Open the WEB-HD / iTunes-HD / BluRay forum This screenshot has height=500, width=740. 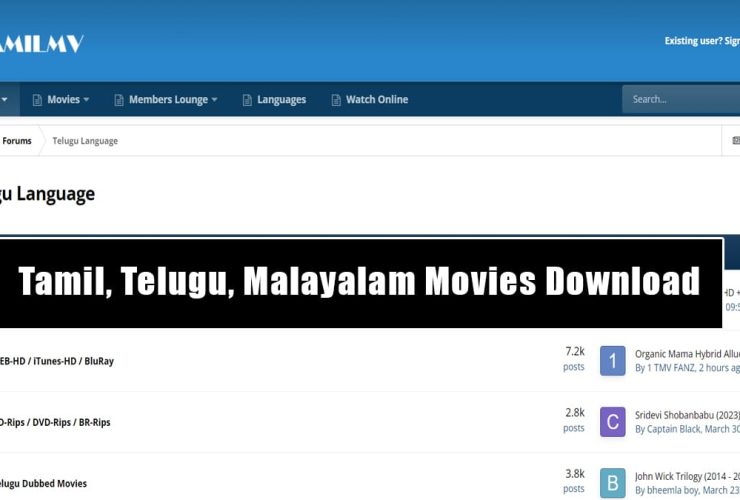click(57, 361)
